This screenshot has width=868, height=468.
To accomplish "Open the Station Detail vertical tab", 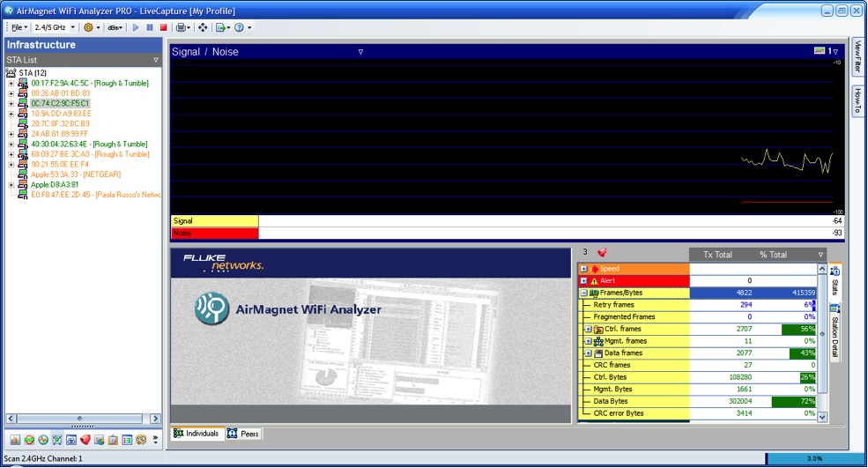I will click(x=835, y=331).
